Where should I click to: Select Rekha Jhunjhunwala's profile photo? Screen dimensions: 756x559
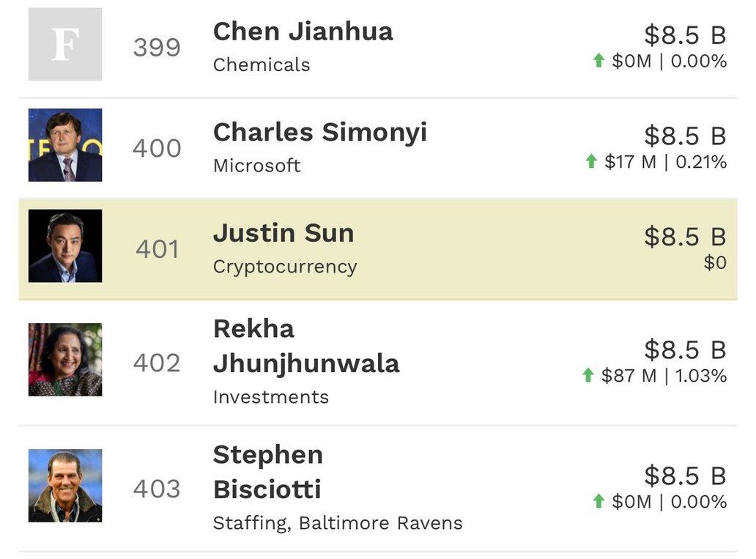(65, 360)
